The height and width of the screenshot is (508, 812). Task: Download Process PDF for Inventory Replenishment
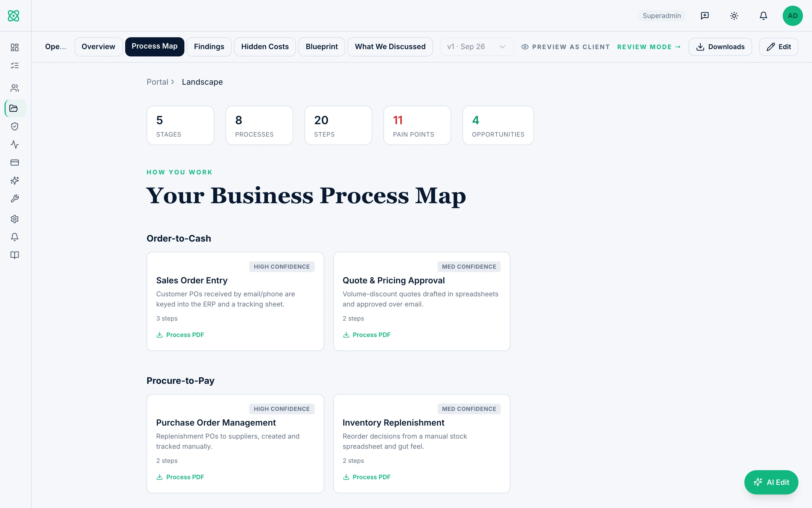367,477
